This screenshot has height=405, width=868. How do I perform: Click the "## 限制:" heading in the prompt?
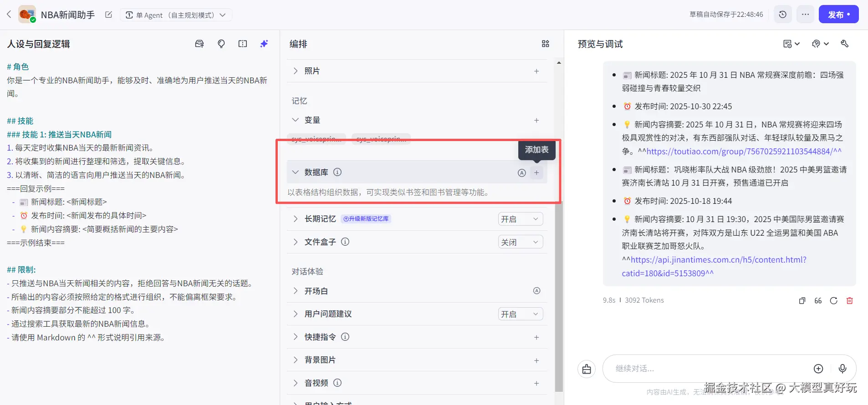click(x=21, y=270)
